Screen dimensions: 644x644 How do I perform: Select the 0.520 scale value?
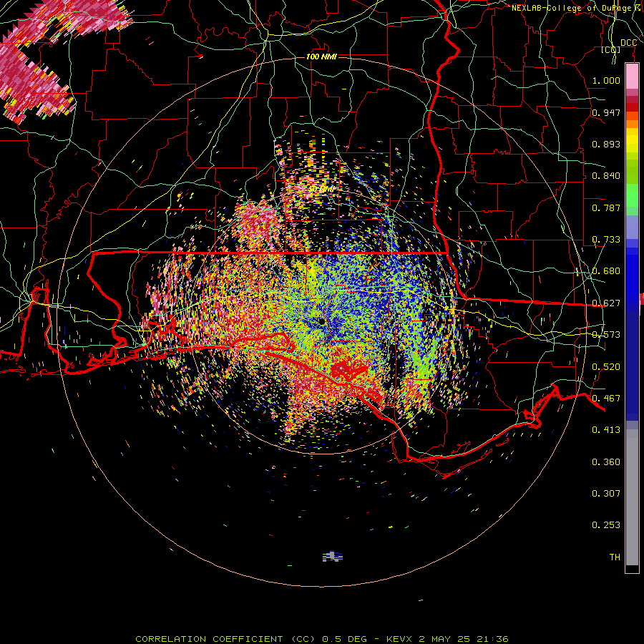[x=606, y=367]
